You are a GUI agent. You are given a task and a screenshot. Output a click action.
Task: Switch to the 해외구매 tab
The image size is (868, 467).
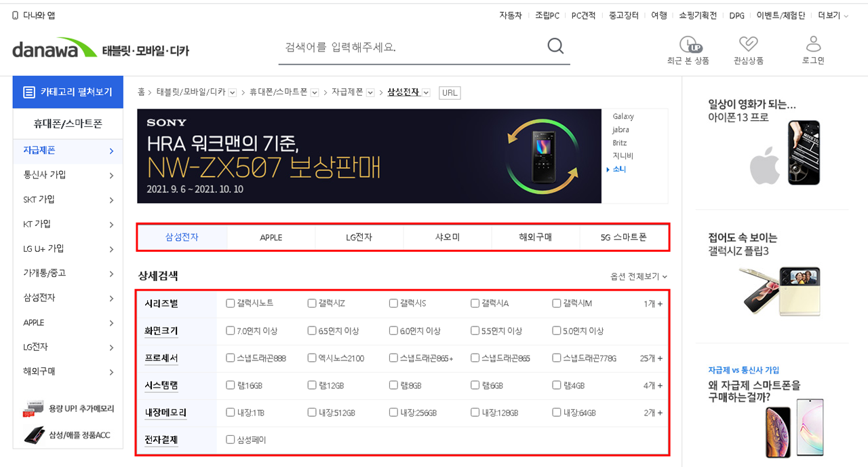point(536,238)
